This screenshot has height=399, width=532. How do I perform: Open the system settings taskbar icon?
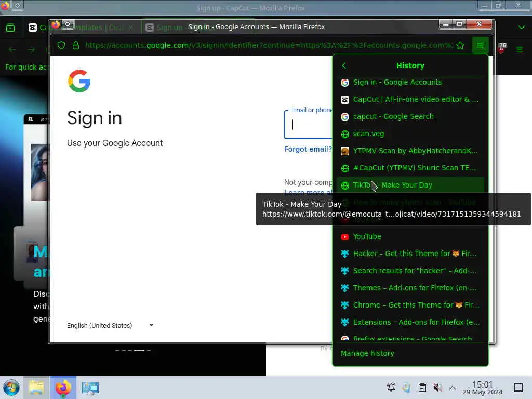(x=90, y=388)
